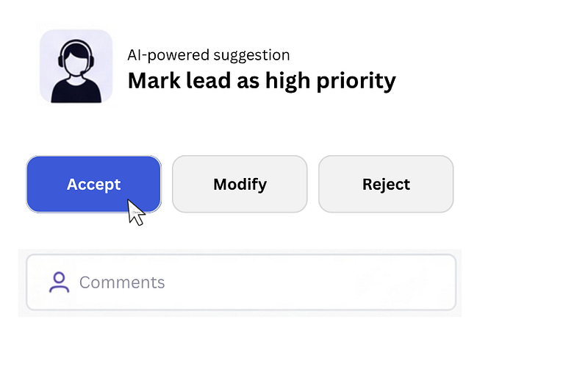Tap the purple user silhouette icon
The image size is (588, 367).
[x=59, y=282]
